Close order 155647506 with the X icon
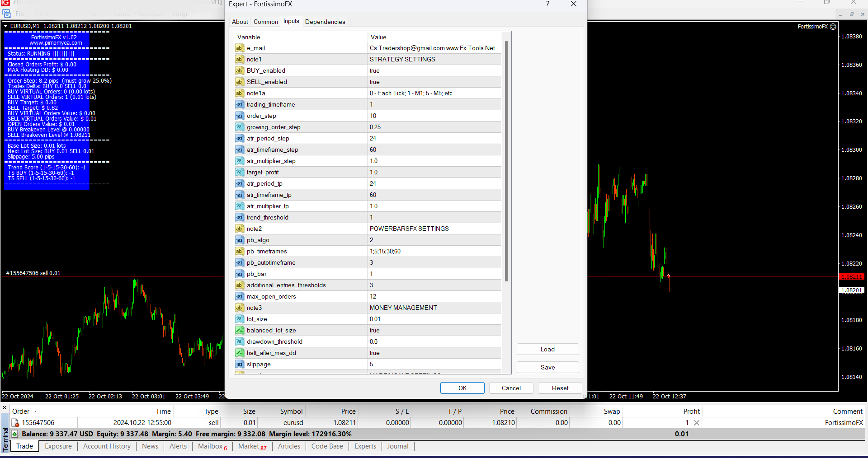Screen dimensions: 868x458 tap(697, 423)
